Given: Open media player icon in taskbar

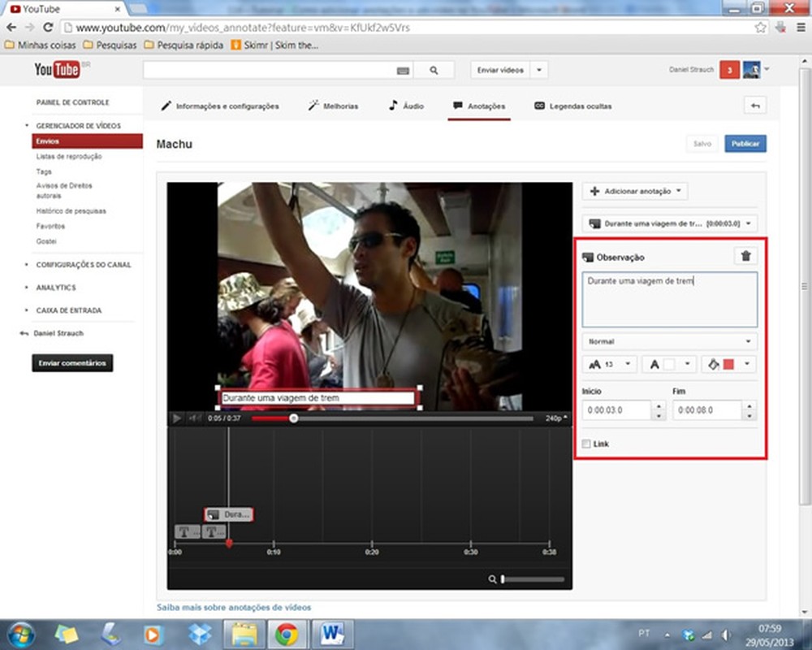Looking at the screenshot, I should tap(153, 635).
